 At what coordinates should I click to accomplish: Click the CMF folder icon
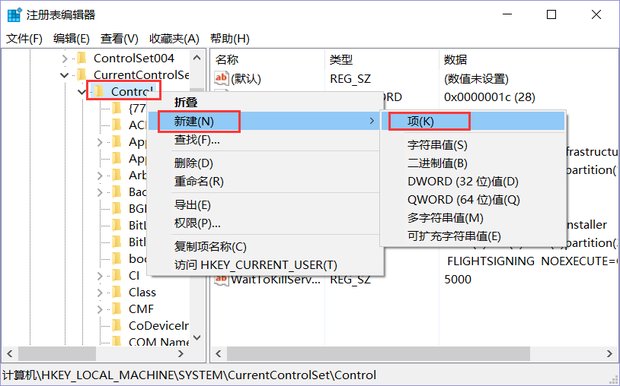click(x=117, y=309)
